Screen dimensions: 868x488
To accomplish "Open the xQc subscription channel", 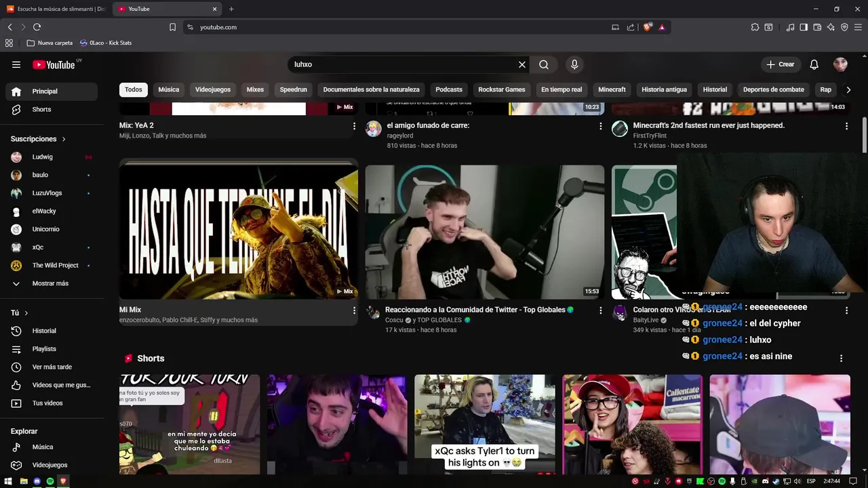I will 52,247.
